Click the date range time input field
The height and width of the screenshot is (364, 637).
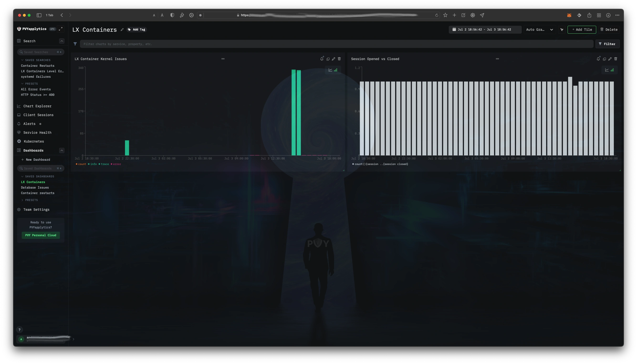click(484, 30)
